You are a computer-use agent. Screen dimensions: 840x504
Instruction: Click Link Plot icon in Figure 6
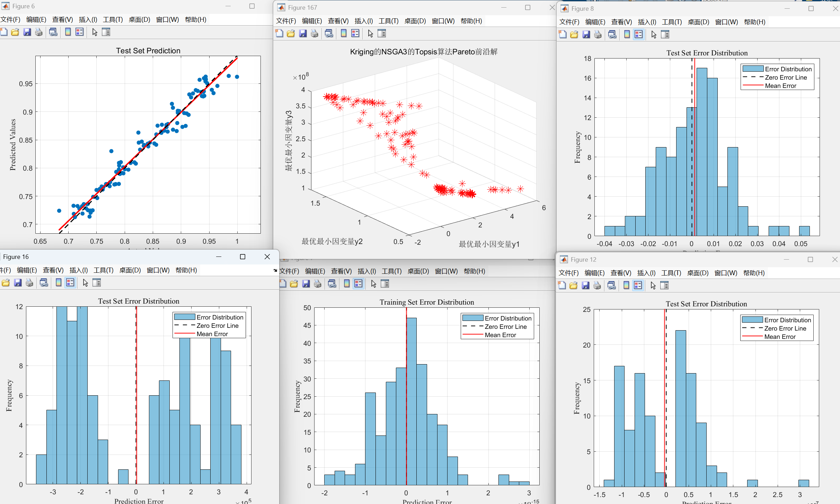pos(53,32)
